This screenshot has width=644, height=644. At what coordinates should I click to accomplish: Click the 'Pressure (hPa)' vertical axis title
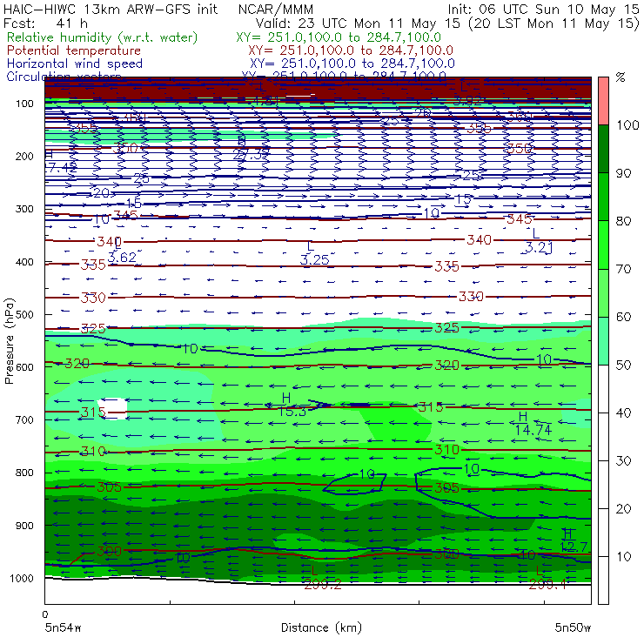coord(10,340)
